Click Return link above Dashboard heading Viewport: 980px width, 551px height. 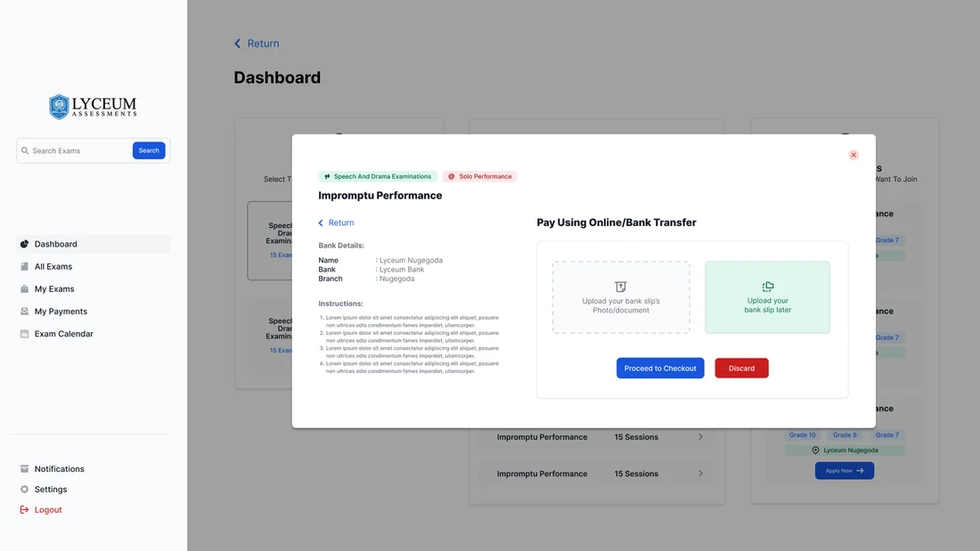pos(263,44)
